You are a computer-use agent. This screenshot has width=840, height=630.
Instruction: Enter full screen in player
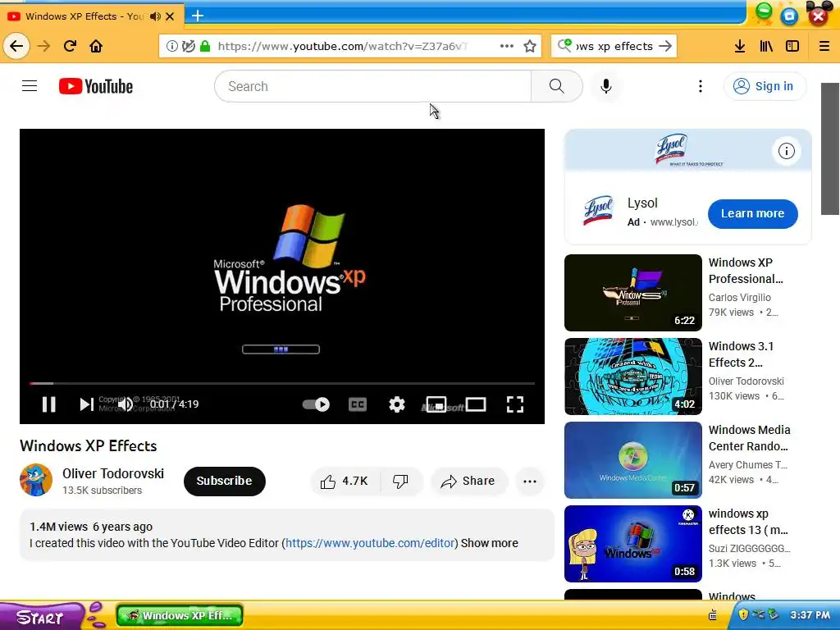(515, 404)
